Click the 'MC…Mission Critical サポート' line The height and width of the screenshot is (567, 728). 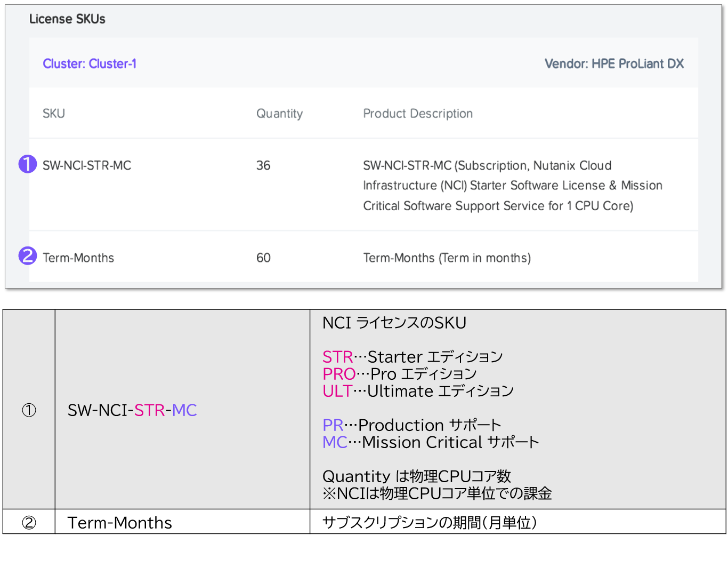431,442
